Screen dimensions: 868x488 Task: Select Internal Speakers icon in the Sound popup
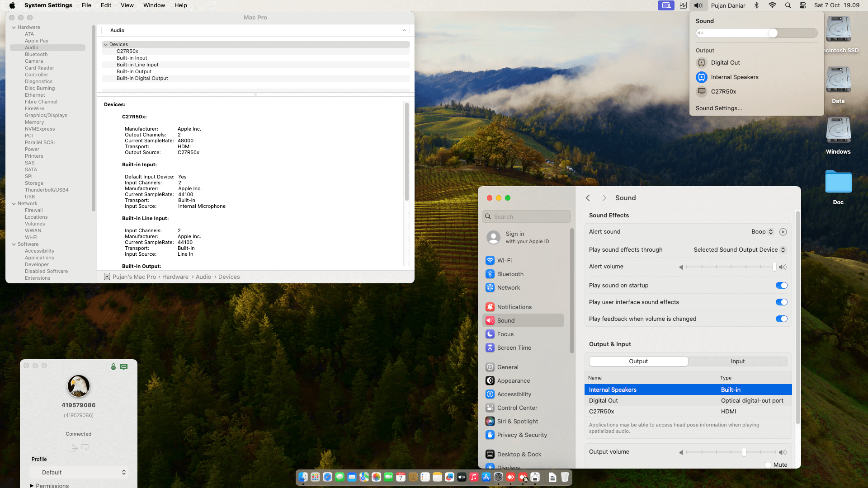701,77
